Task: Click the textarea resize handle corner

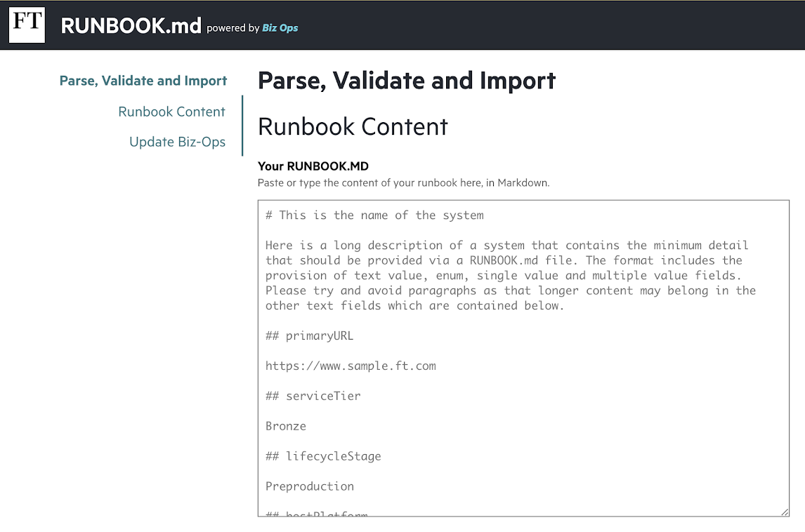Action: point(785,512)
